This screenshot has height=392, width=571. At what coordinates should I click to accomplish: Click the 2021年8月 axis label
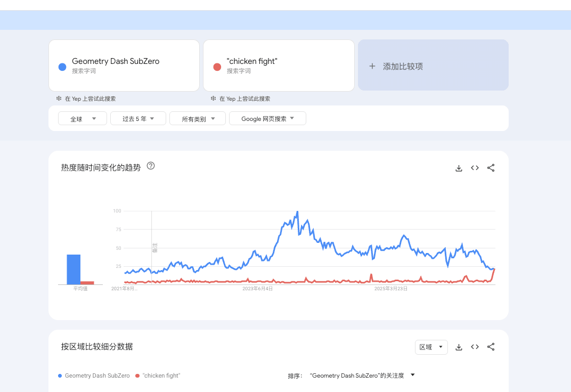coord(124,289)
